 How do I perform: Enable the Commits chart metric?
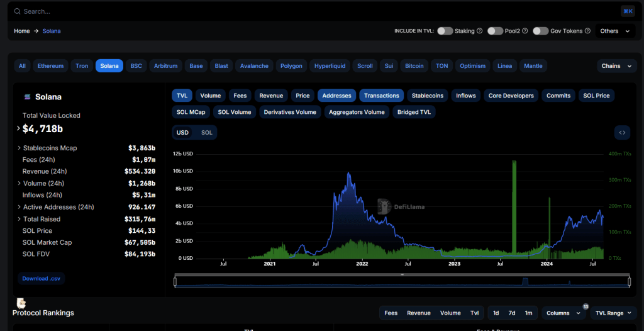[558, 96]
